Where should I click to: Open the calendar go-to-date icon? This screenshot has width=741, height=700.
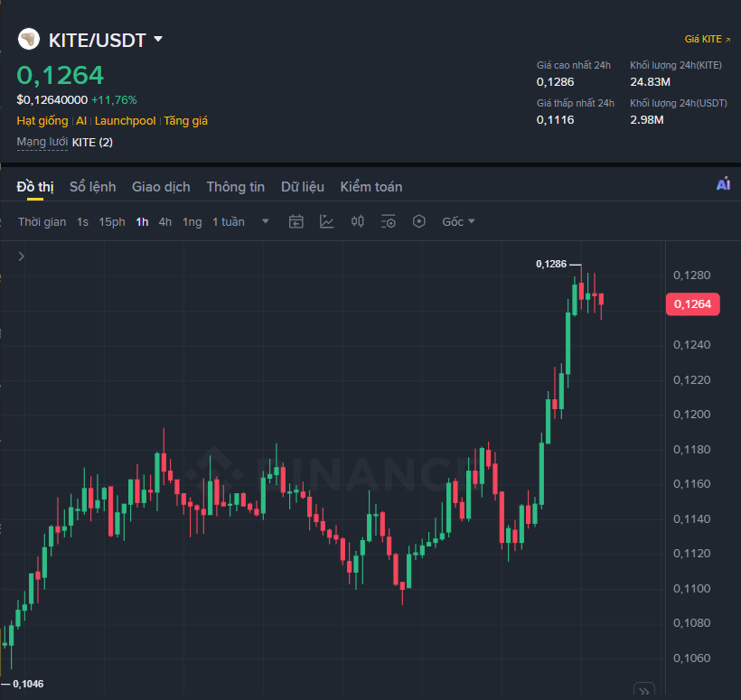click(x=295, y=221)
